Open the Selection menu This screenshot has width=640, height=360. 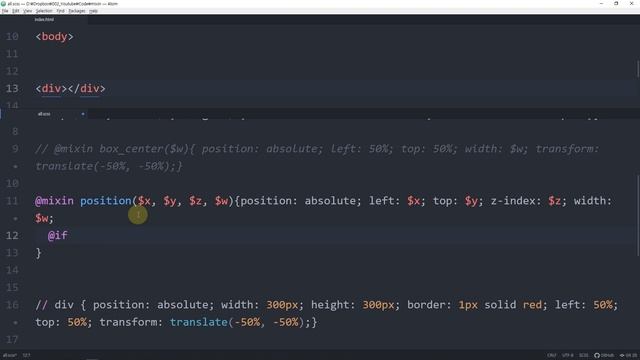(x=44, y=11)
